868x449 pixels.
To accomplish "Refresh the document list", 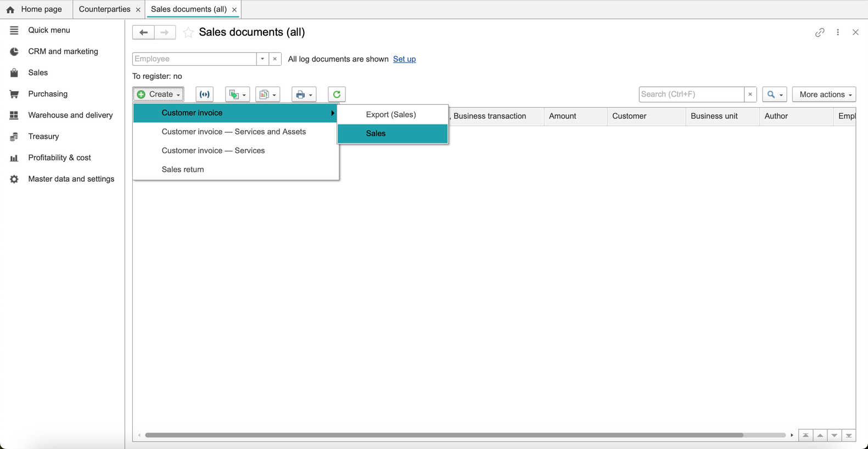I will click(337, 94).
